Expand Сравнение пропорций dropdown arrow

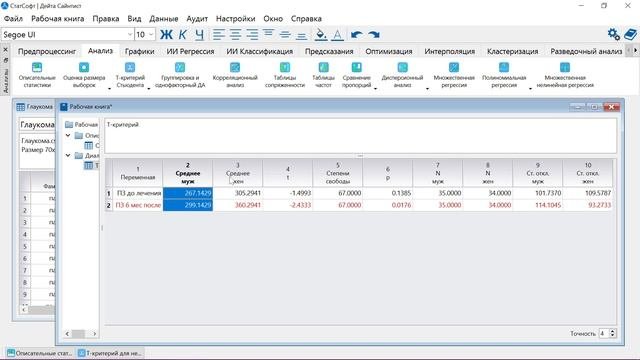pos(376,89)
